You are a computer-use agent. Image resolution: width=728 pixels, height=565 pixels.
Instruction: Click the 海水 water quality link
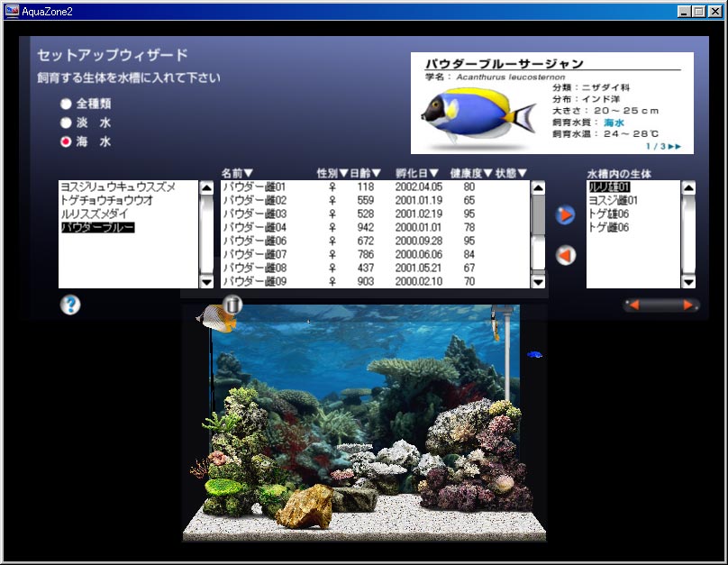coord(614,123)
